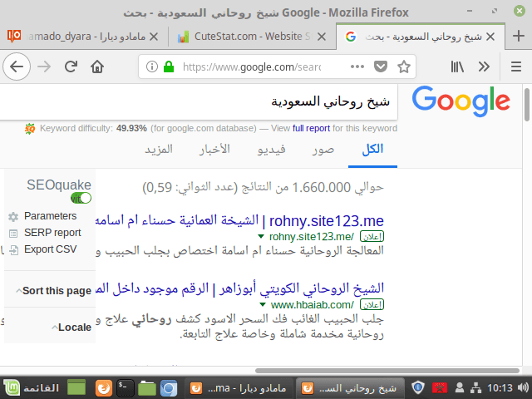Open the rohny.site123.me ad title link
This screenshot has width=532, height=399.
pos(239,221)
